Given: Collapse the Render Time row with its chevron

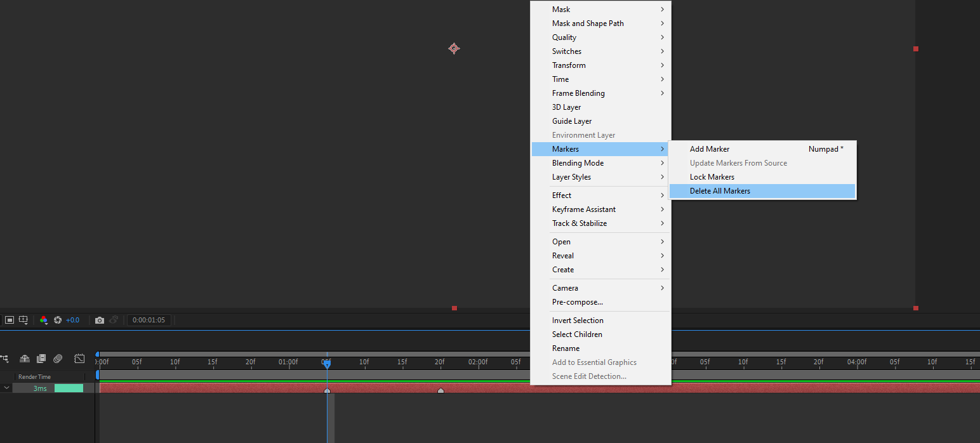Looking at the screenshot, I should [6, 387].
